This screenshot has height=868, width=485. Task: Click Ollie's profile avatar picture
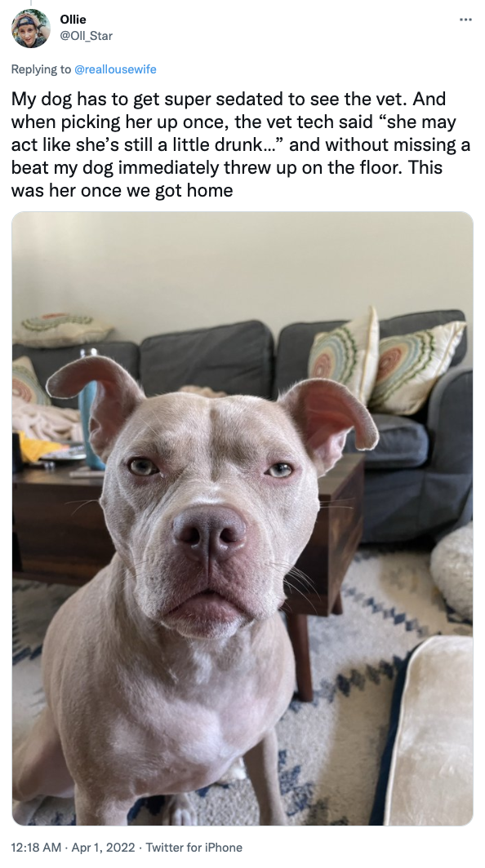(x=31, y=29)
